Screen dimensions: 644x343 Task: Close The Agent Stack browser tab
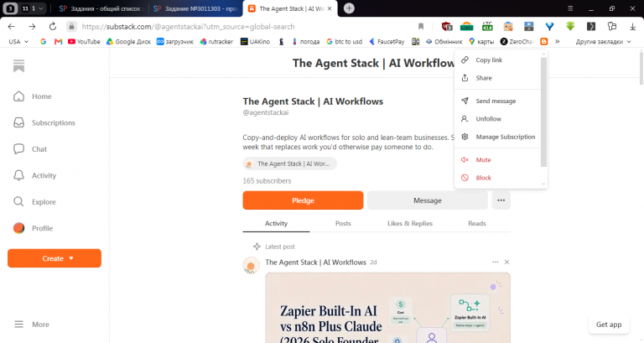click(x=330, y=8)
